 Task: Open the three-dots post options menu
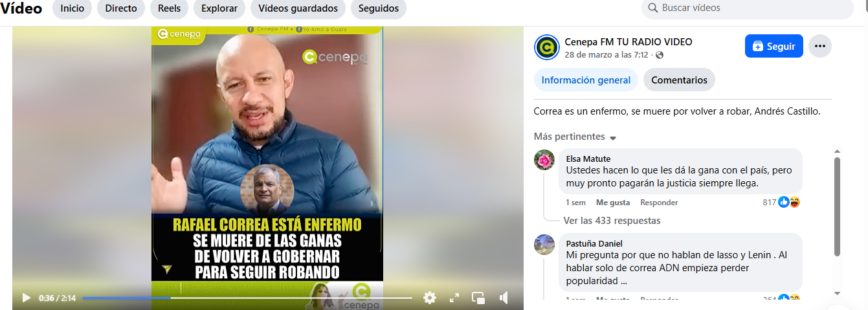[820, 46]
